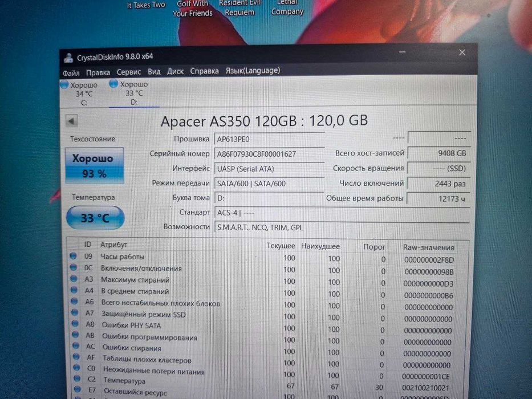
Task: Click the Порог column header
Action: [x=374, y=247]
